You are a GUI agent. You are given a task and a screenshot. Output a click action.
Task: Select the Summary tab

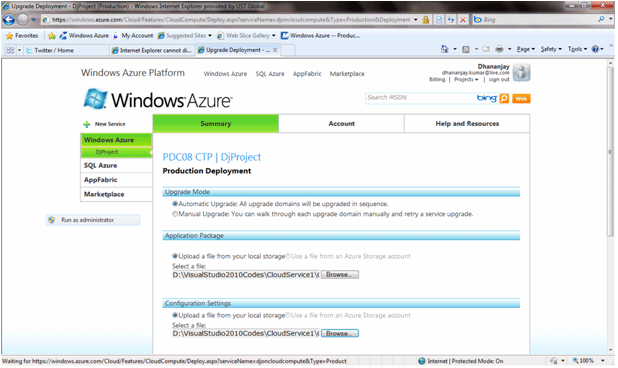coord(216,124)
